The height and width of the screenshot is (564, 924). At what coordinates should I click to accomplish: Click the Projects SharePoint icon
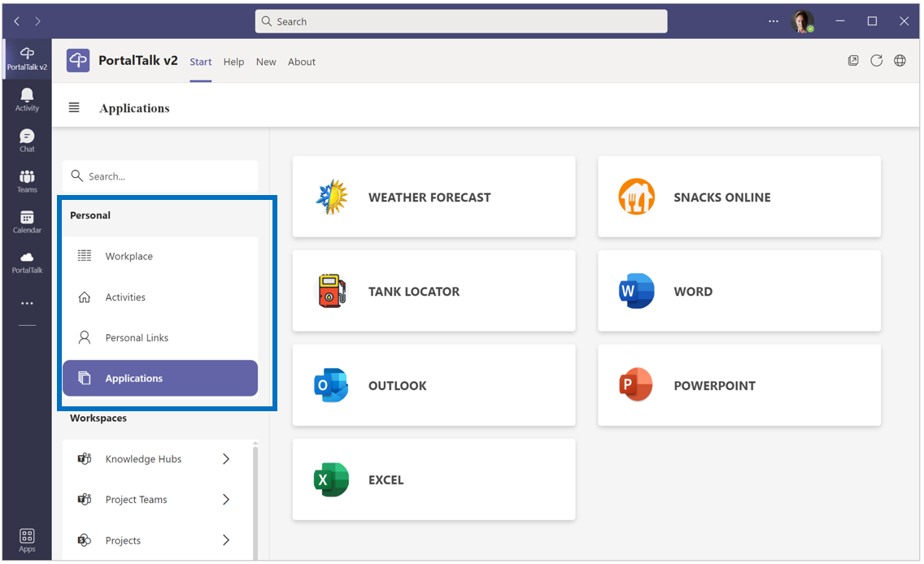coord(85,540)
